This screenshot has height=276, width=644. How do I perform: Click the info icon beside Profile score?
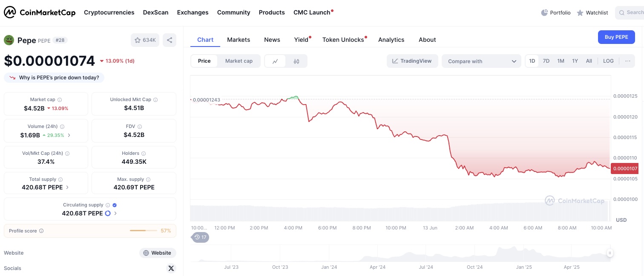click(41, 231)
